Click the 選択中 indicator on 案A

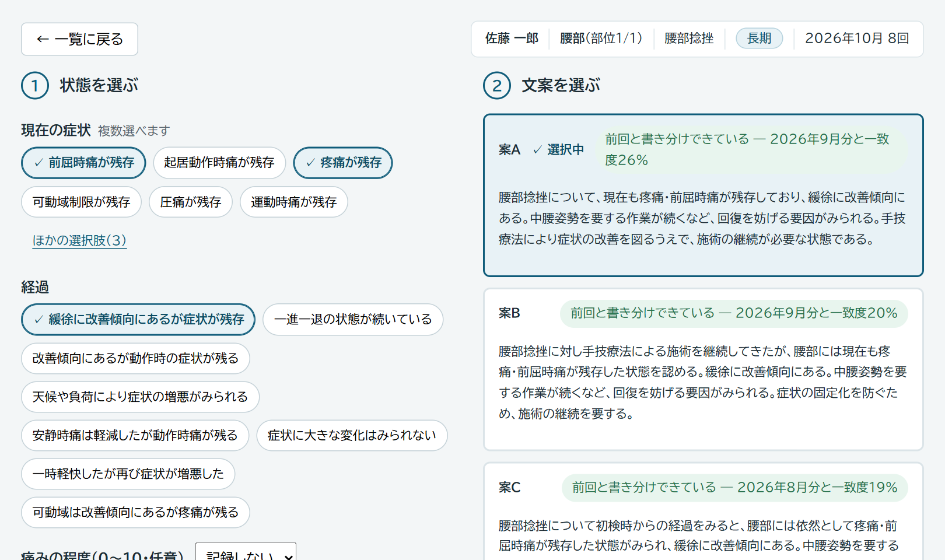[x=559, y=150]
